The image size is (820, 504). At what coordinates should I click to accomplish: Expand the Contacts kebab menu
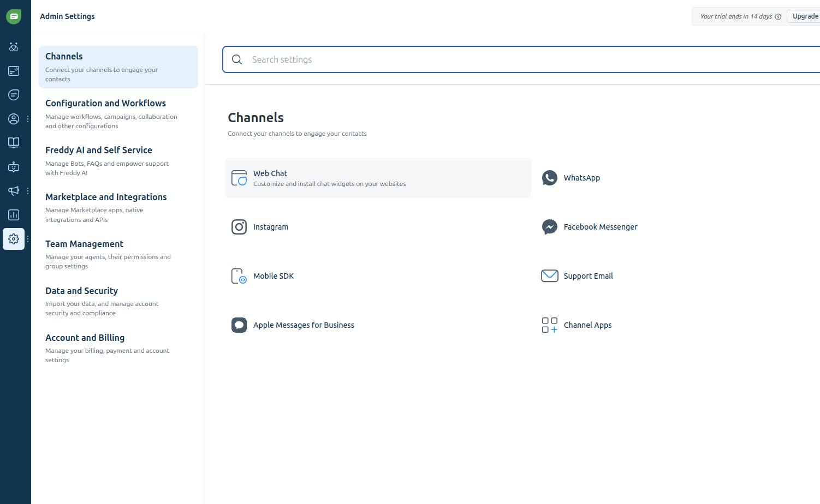28,118
